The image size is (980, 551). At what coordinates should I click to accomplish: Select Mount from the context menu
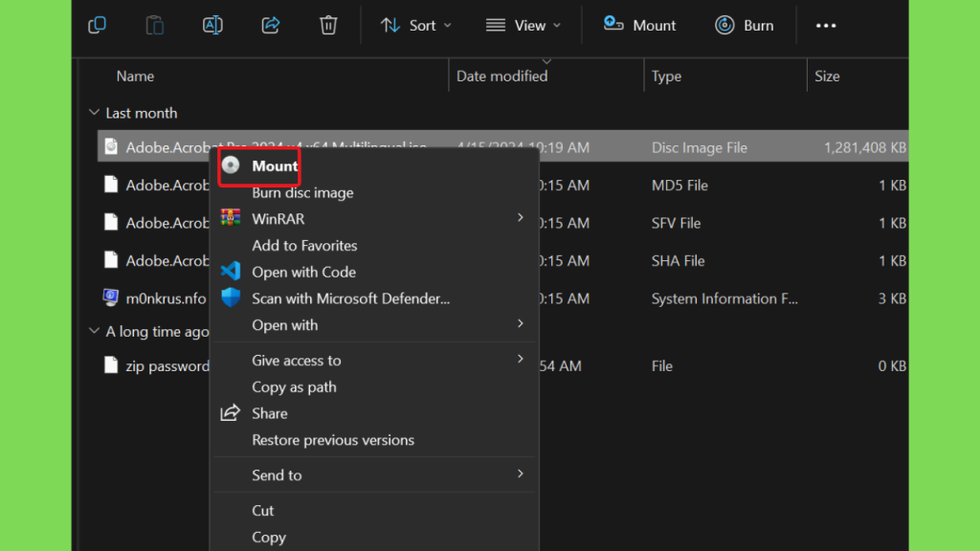274,166
